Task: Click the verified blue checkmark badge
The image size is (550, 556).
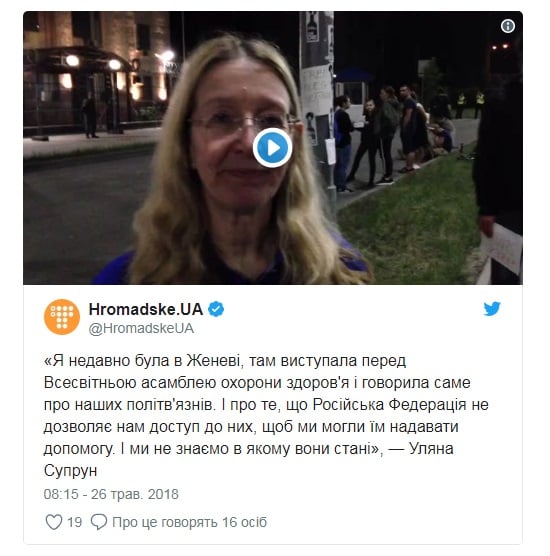Action: pyautogui.click(x=216, y=309)
